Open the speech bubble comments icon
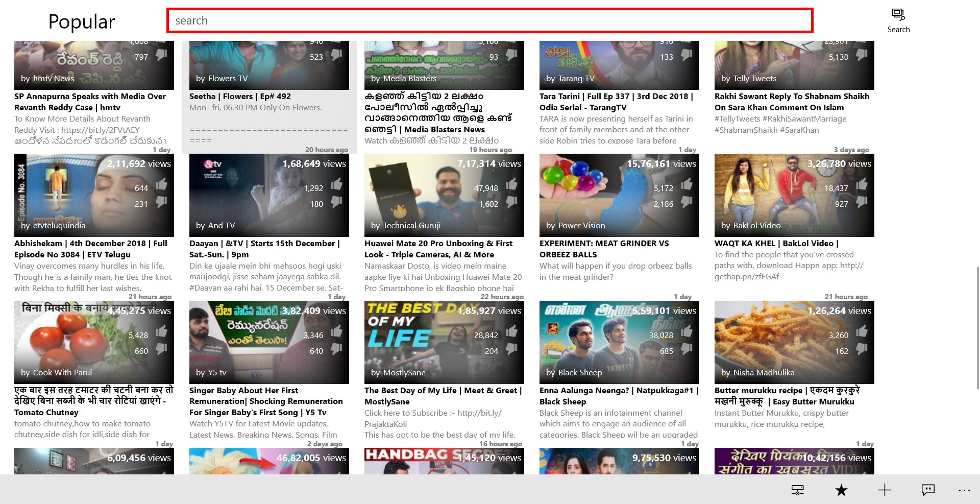 pyautogui.click(x=928, y=490)
